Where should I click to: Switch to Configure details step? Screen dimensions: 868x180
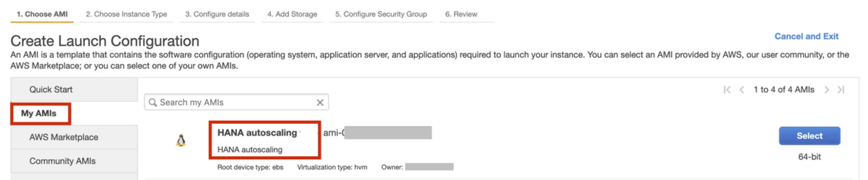tap(217, 14)
